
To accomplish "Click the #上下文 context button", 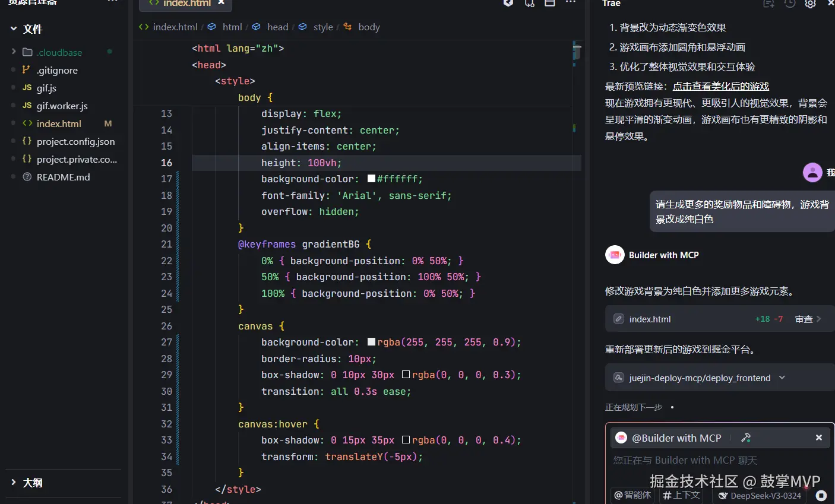I will click(x=682, y=495).
